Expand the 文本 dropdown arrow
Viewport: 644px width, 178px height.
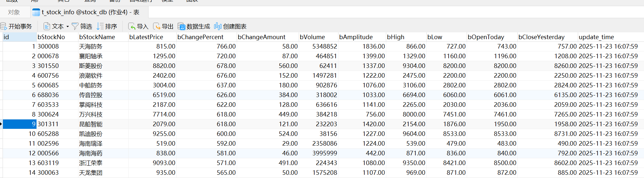coord(68,27)
